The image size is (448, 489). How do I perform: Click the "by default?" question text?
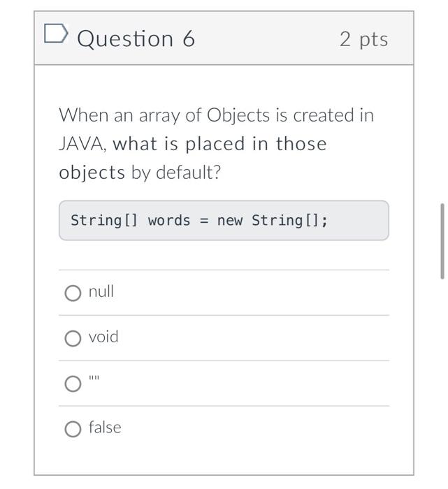pos(176,173)
